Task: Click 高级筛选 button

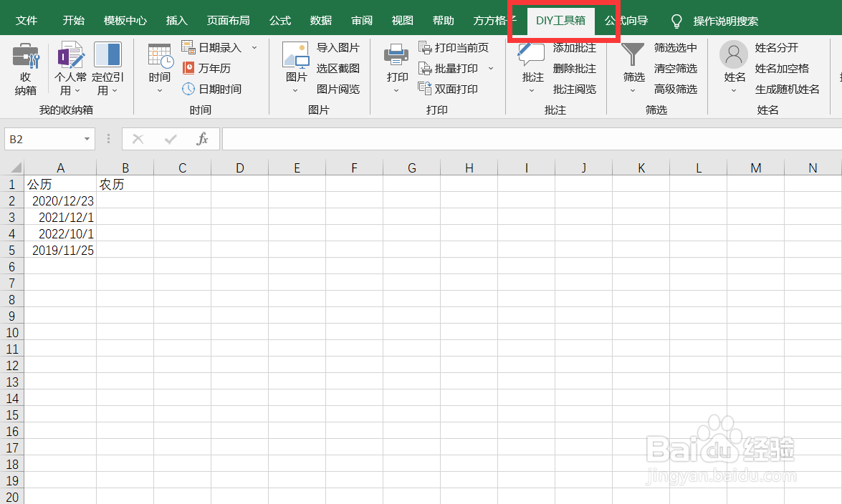Action: [676, 89]
